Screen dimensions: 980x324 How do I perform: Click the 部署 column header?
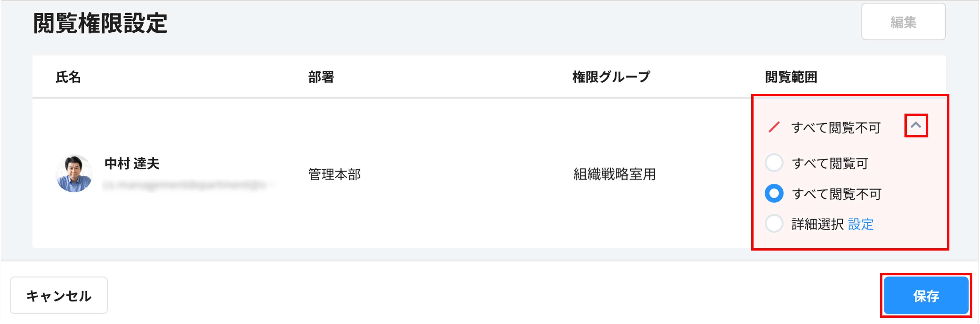pyautogui.click(x=321, y=77)
